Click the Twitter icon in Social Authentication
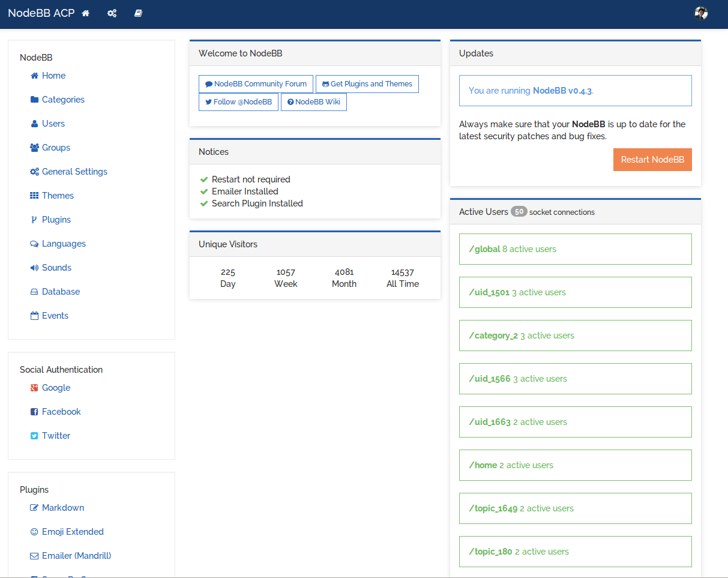The height and width of the screenshot is (578, 728). point(34,436)
